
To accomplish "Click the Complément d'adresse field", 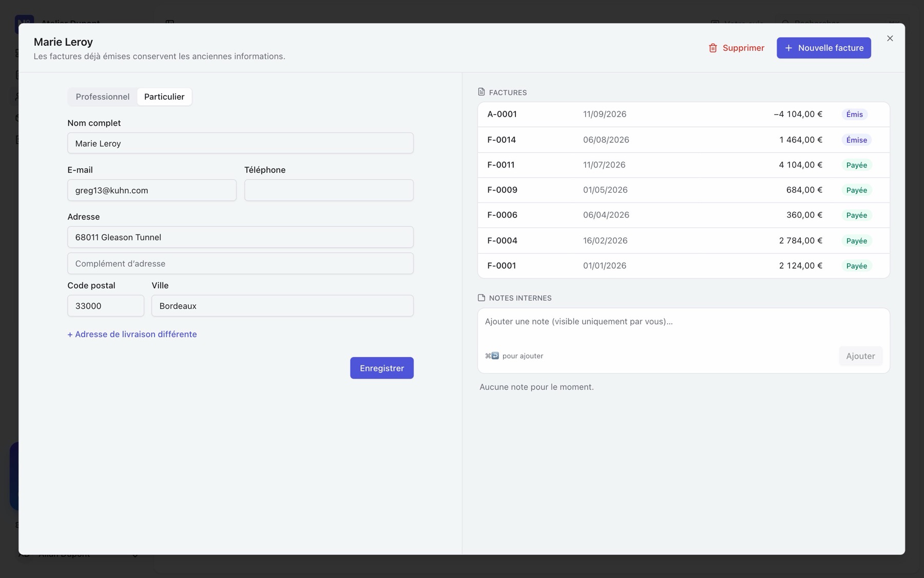I will [240, 263].
